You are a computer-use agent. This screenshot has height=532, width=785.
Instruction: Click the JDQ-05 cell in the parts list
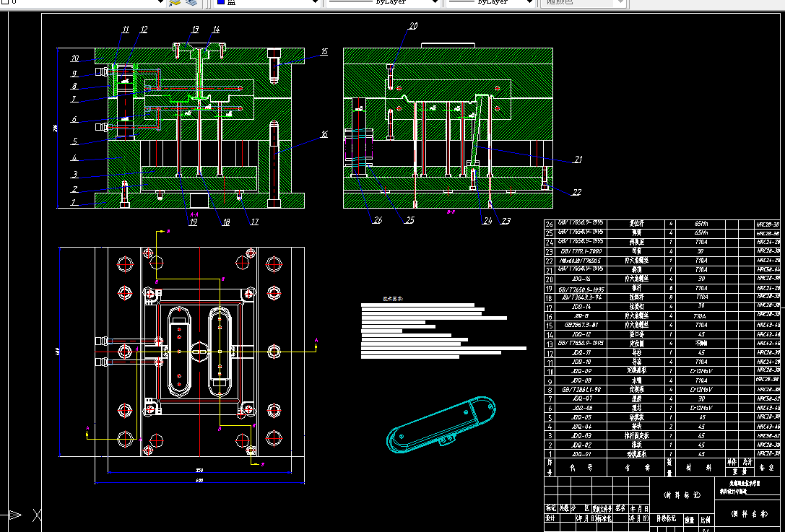tap(581, 417)
